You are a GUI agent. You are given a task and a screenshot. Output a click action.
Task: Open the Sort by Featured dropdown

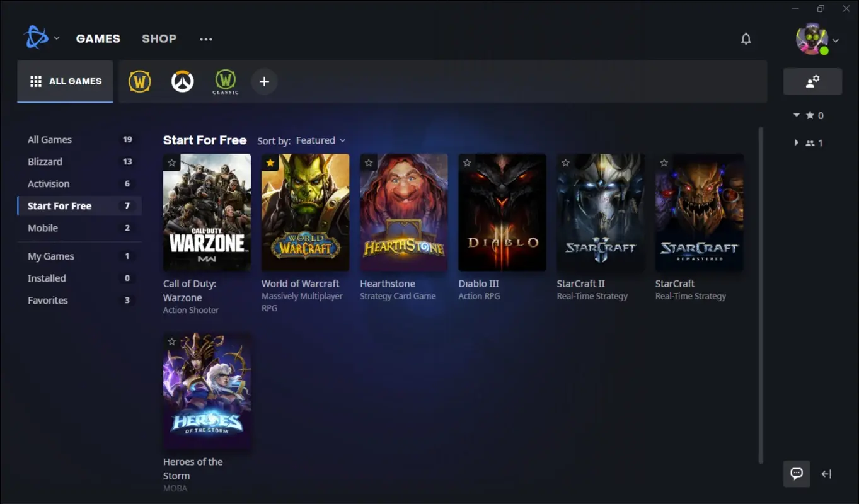click(x=321, y=140)
